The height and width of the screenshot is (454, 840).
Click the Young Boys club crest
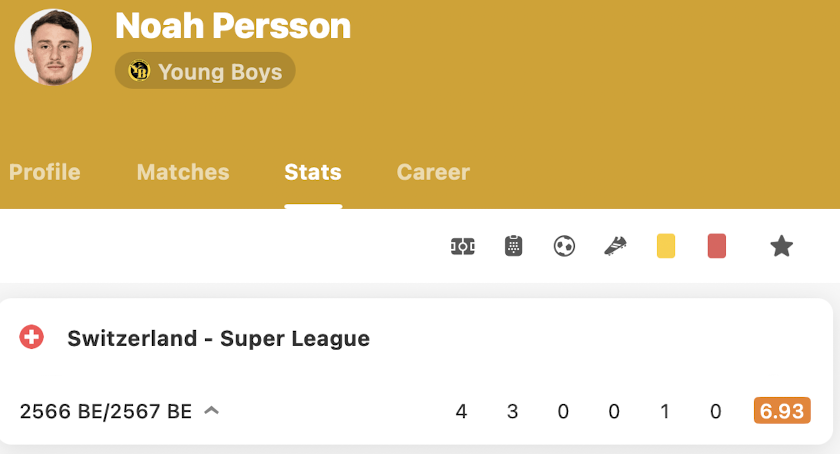point(139,71)
